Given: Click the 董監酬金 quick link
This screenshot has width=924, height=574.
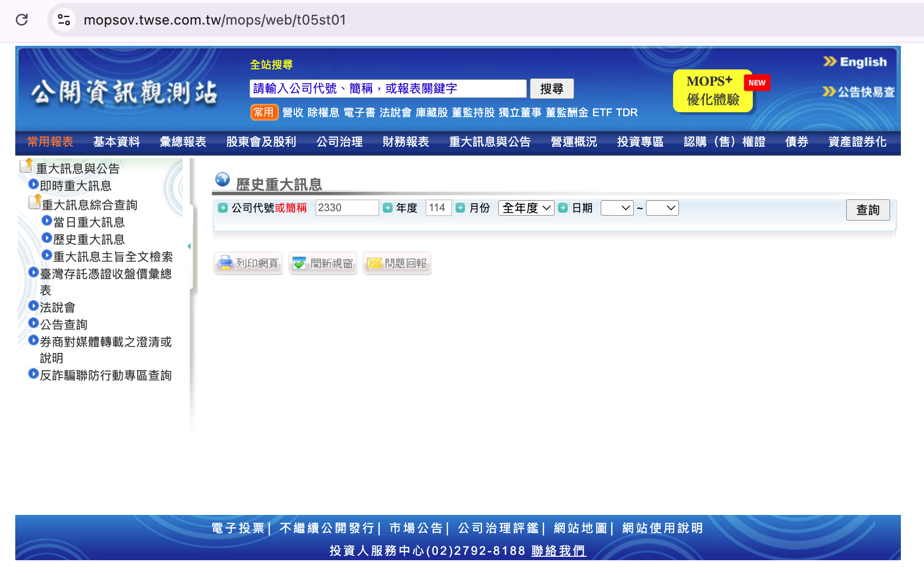Looking at the screenshot, I should (567, 112).
